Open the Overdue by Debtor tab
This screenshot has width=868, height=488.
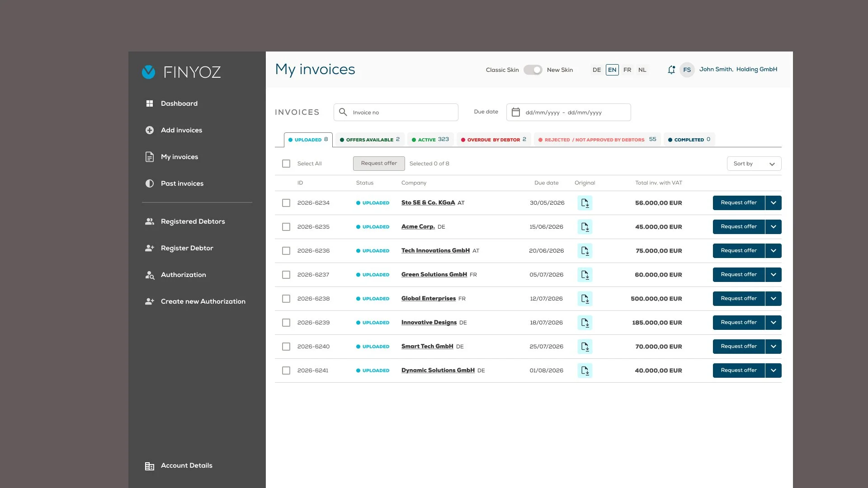point(493,140)
